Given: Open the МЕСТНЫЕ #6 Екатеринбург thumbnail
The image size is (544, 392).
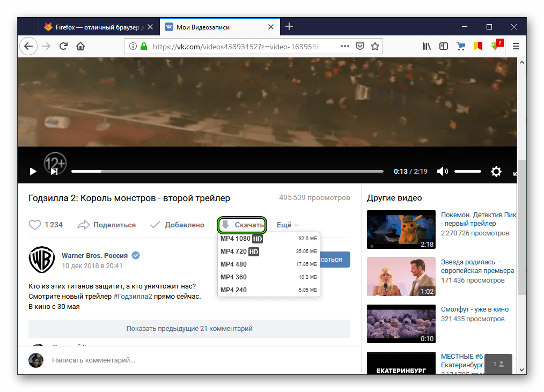Looking at the screenshot, I should pos(401,363).
